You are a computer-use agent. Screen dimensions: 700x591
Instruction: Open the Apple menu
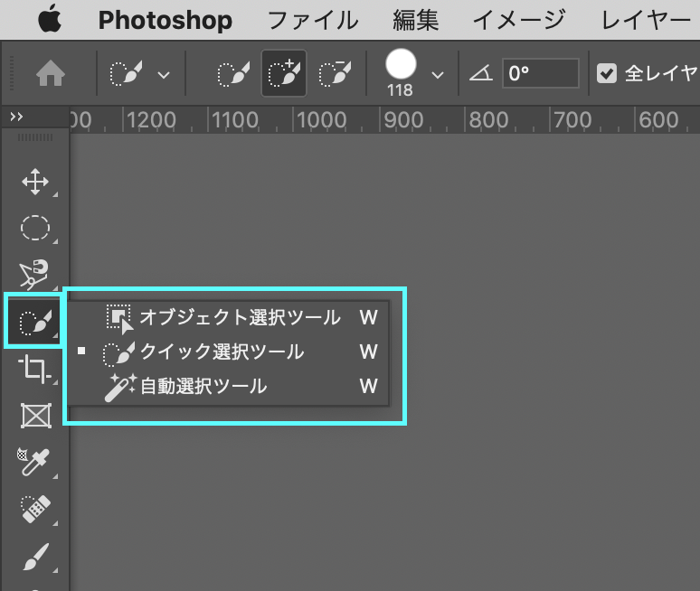pyautogui.click(x=50, y=19)
